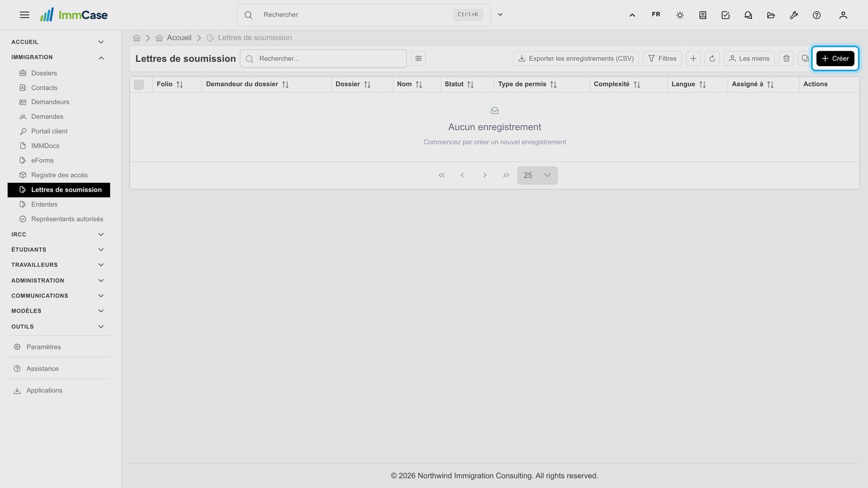Screen dimensions: 868x488
Task: Click the plus icon next to Filtres
Action: click(693, 59)
